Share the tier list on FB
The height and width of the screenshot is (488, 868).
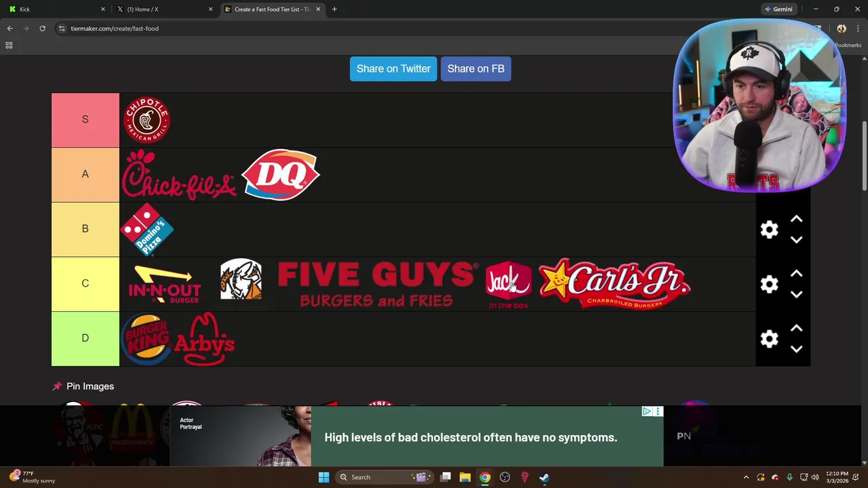pyautogui.click(x=476, y=68)
